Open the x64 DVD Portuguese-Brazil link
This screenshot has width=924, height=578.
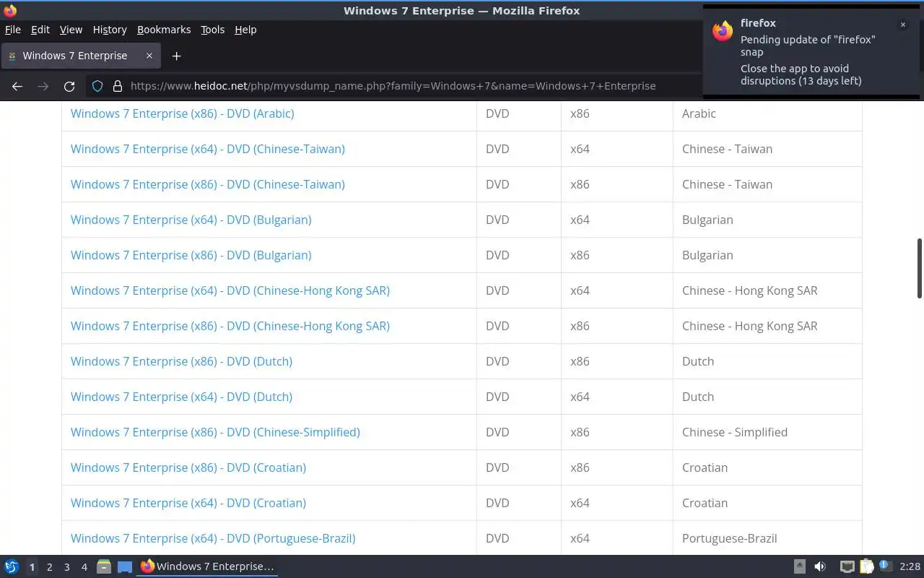pos(213,538)
